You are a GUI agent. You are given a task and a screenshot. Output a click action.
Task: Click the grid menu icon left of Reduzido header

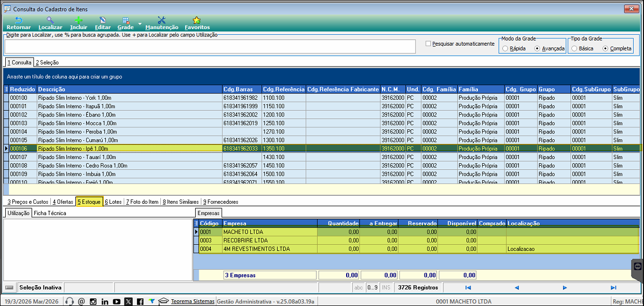coord(6,89)
